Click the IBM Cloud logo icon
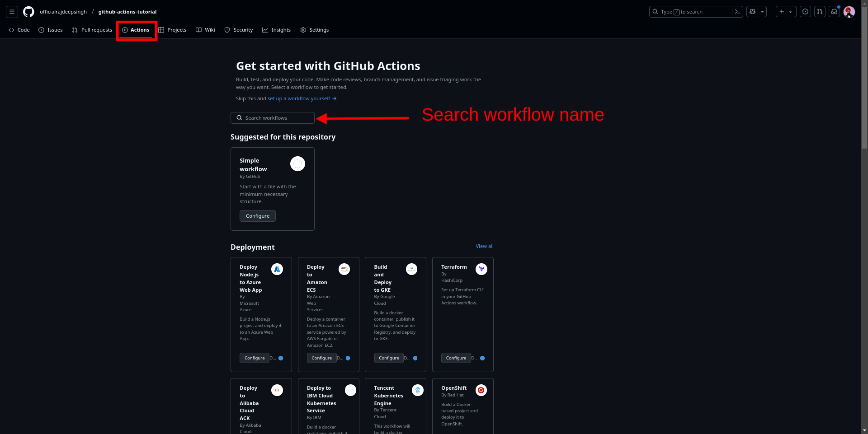The image size is (868, 434). [350, 390]
